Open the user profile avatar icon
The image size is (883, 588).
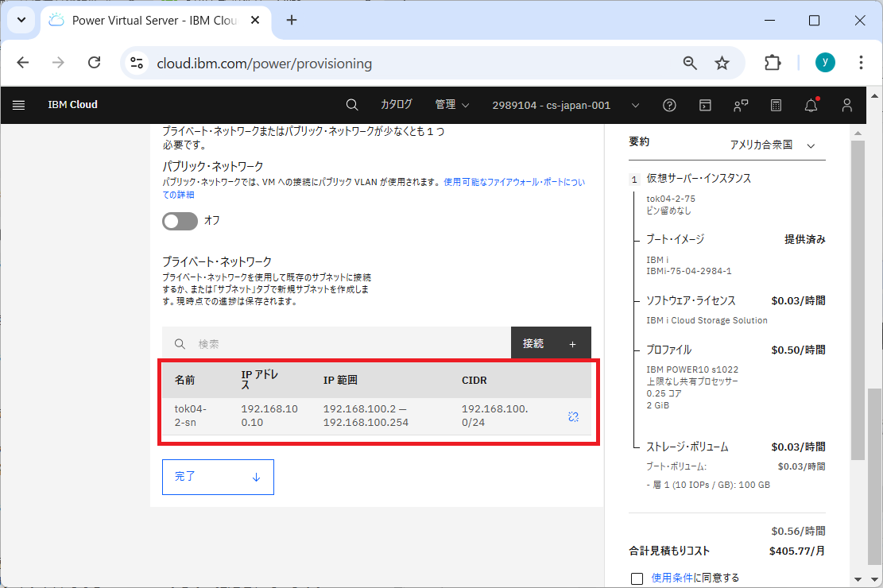[847, 106]
